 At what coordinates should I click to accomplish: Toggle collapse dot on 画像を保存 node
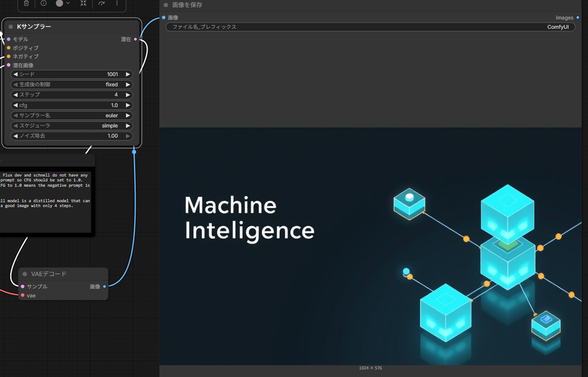coord(166,5)
